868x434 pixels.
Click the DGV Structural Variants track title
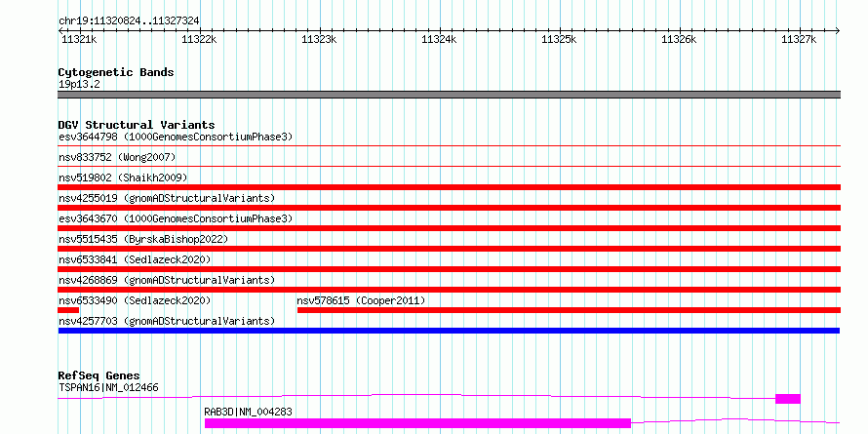137,125
